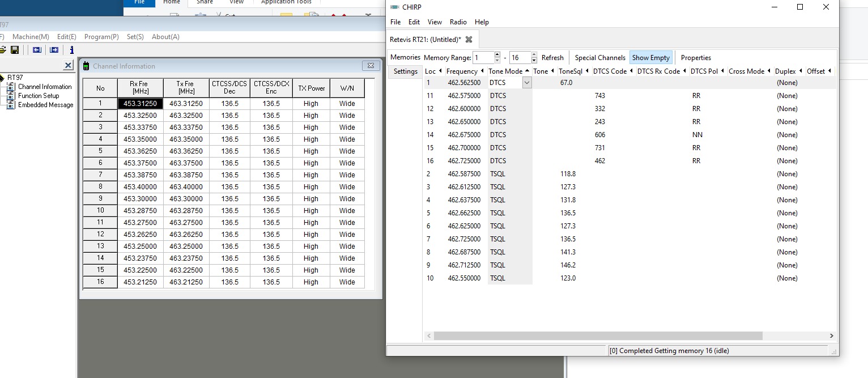Open CHIRP View menu

point(435,22)
